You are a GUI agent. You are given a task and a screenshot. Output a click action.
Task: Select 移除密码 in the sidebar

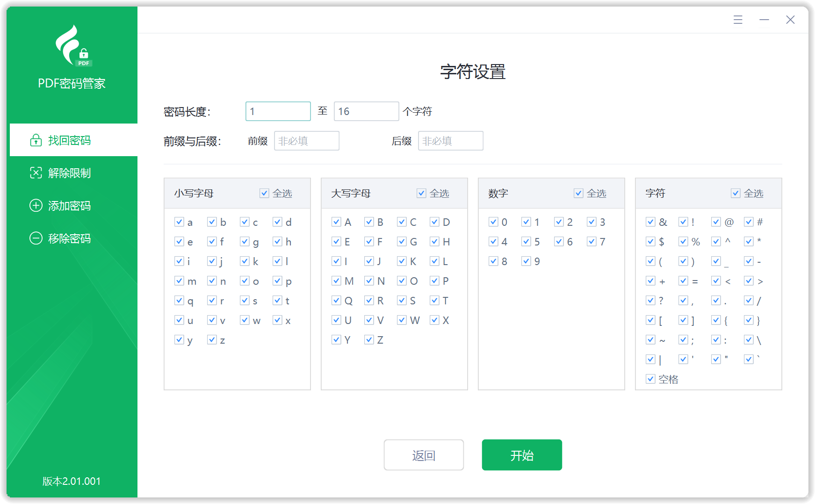click(73, 238)
